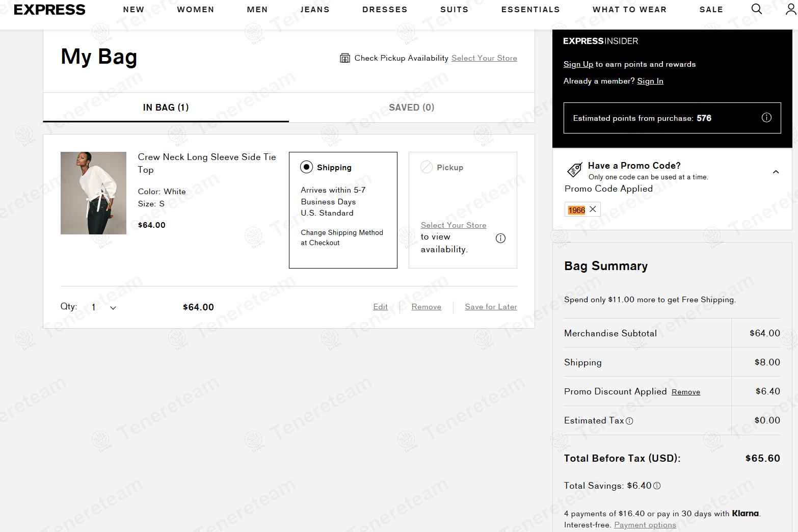
Task: Click the account profile icon
Action: tap(790, 9)
